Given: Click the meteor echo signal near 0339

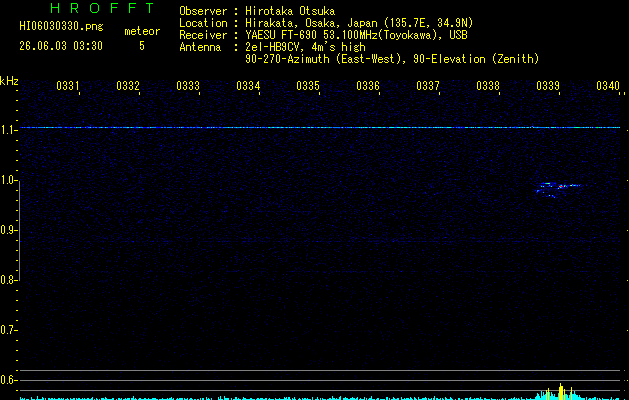Looking at the screenshot, I should [x=560, y=189].
